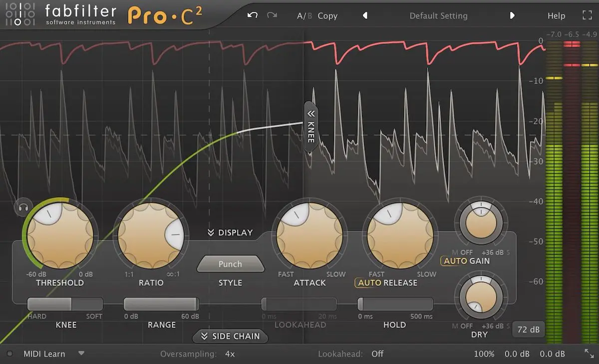The height and width of the screenshot is (364, 599).
Task: Toggle full screen mode icon
Action: [x=587, y=15]
